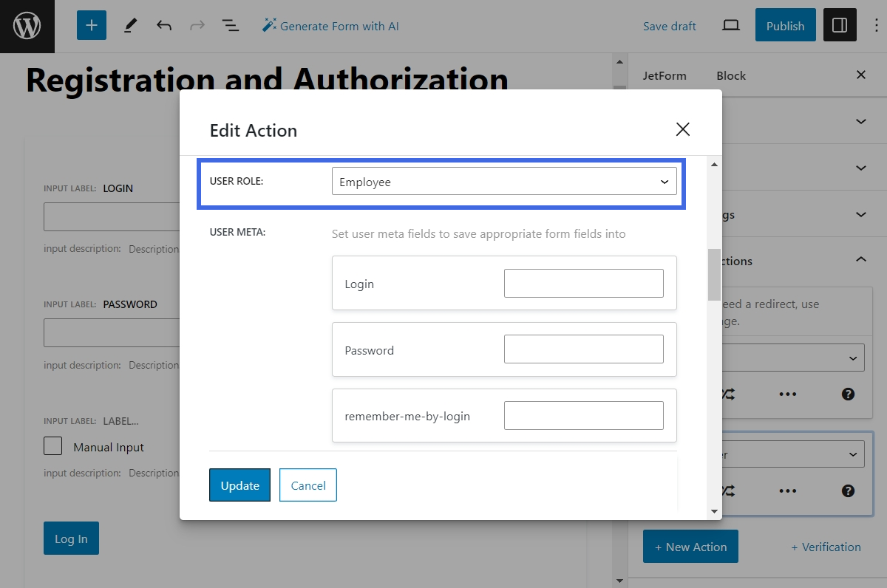
Task: Click the Login user meta input field
Action: coord(583,283)
